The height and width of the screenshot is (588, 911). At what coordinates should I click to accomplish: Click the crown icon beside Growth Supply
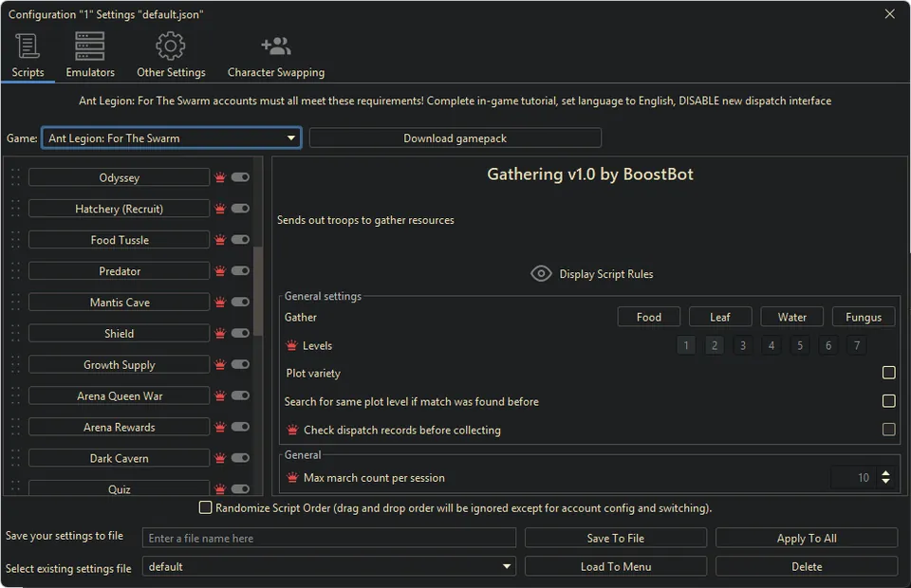[220, 364]
